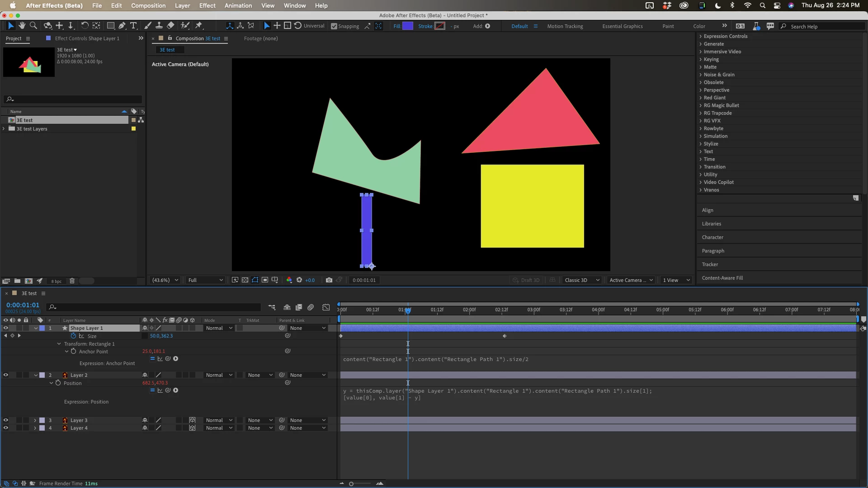Switch to Motion Tracking workspace
The width and height of the screenshot is (868, 488).
tap(565, 26)
